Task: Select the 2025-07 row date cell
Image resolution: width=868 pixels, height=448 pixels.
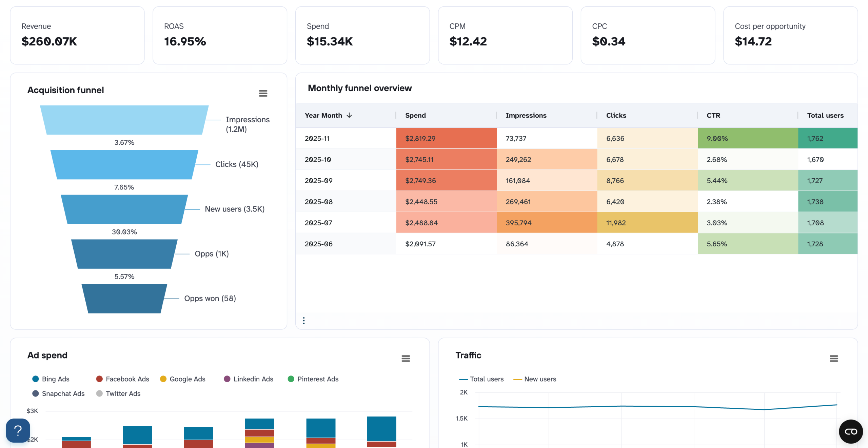Action: click(346, 223)
